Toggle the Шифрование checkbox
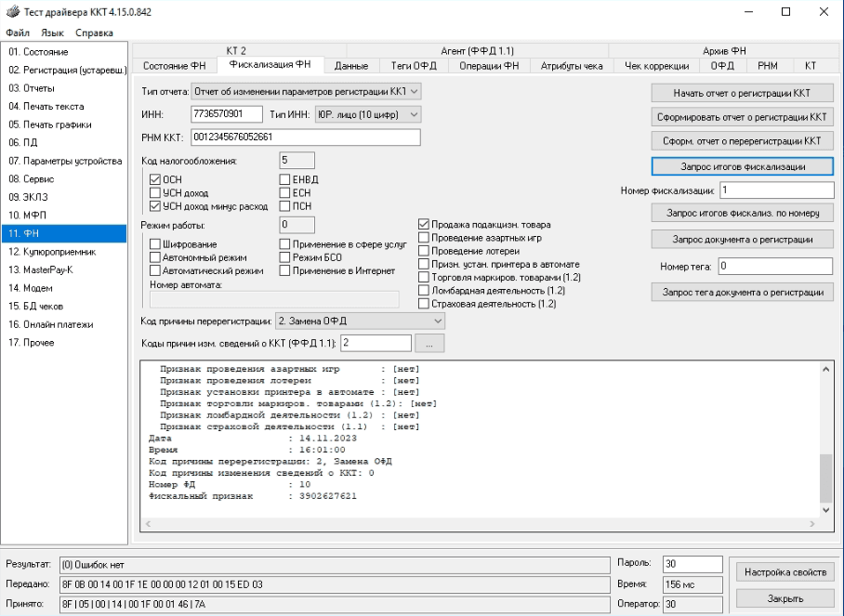This screenshot has height=616, width=844. pyautogui.click(x=155, y=243)
